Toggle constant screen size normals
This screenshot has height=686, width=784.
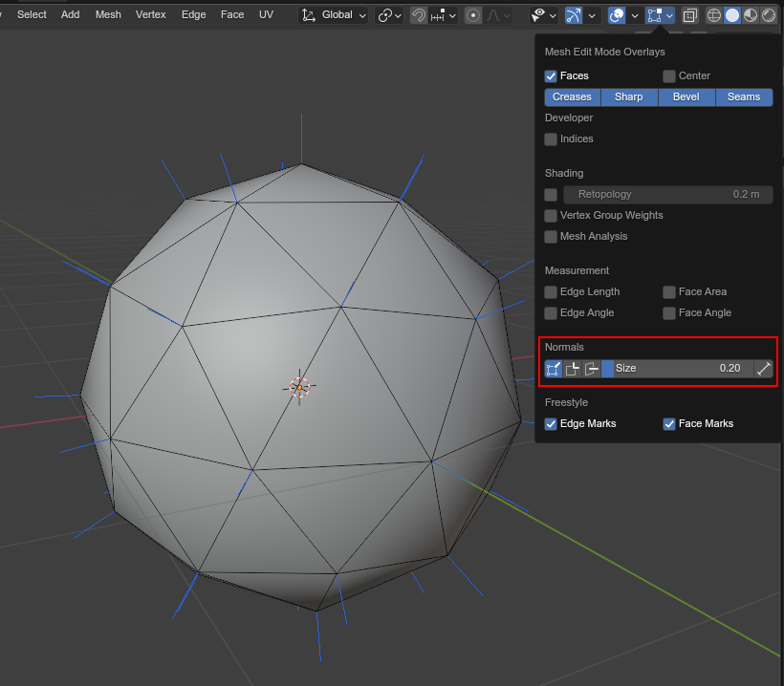click(x=764, y=369)
